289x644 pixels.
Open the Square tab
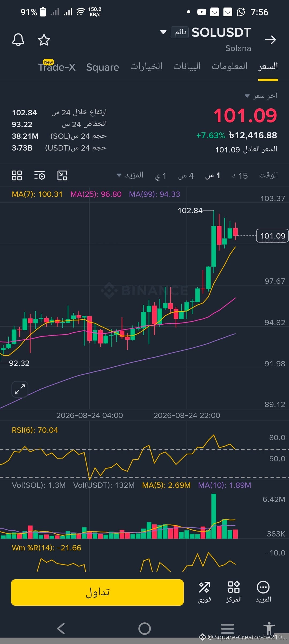click(102, 67)
